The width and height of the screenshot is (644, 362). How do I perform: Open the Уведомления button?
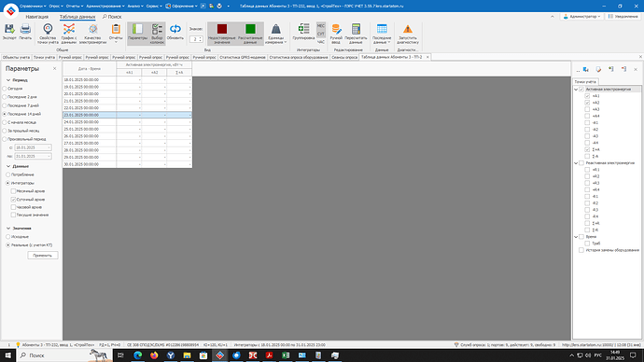click(x=623, y=17)
